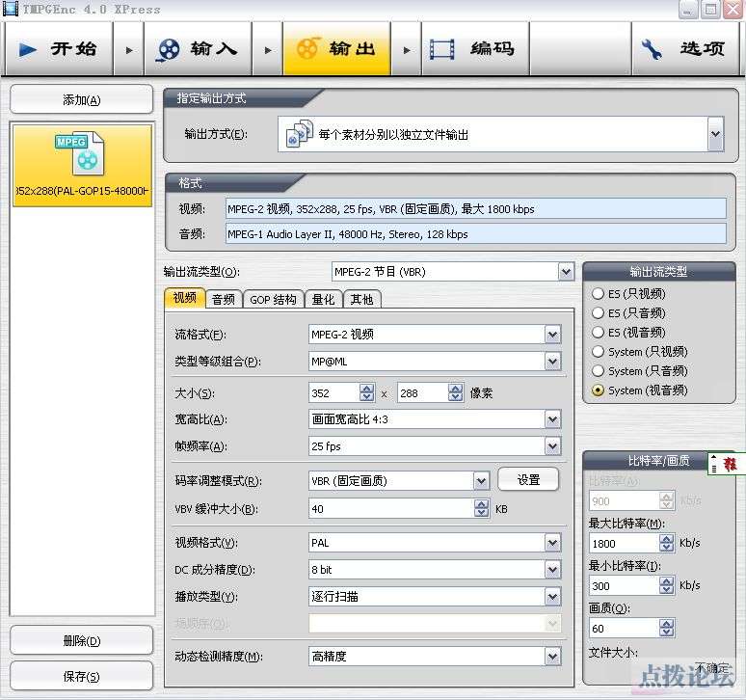This screenshot has width=746, height=700.
Task: Switch to the 其他 tab
Action: click(x=361, y=299)
